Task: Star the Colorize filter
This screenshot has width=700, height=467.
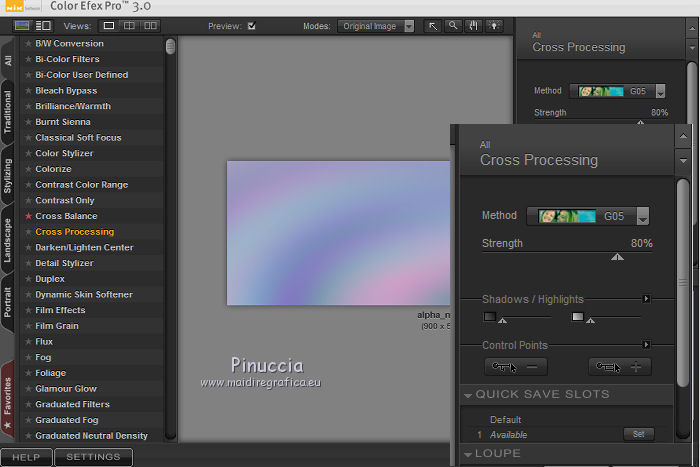Action: coord(28,169)
